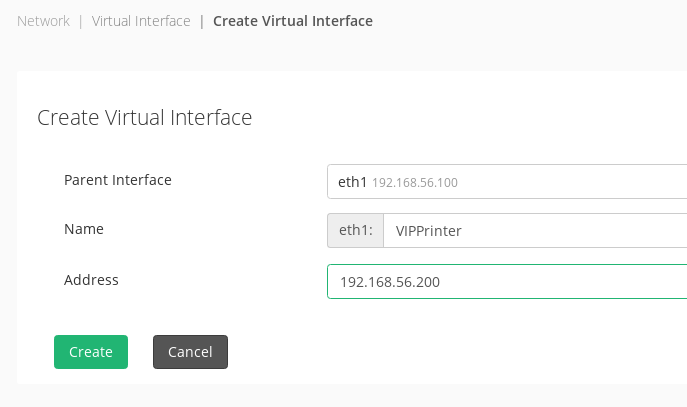Click the Name field label
Viewport: 687px width, 407px height.
point(84,229)
